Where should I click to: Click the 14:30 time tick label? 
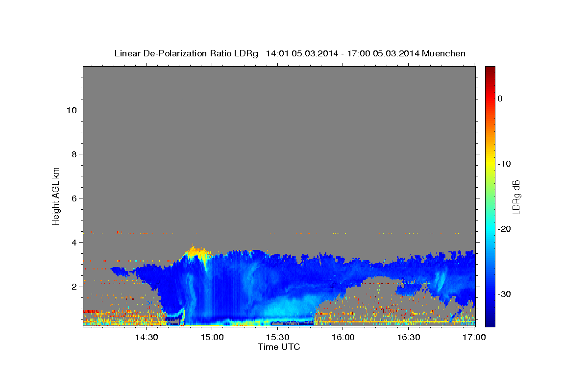coord(147,337)
